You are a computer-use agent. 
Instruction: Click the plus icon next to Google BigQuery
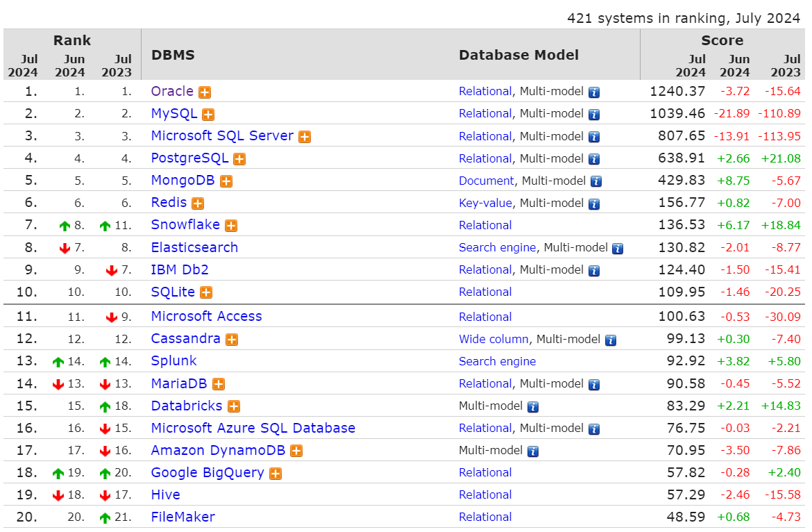[x=276, y=474]
